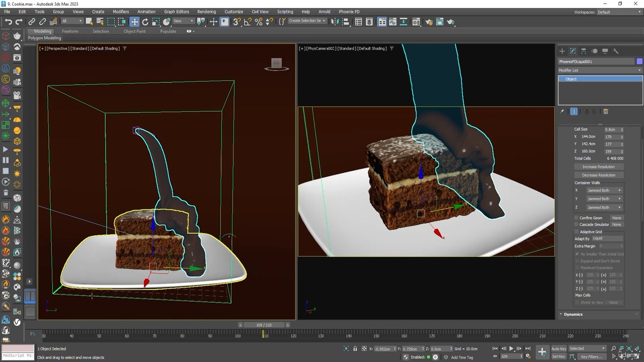Open the Selected selection set dropdown
Viewport: 644px width, 362px height.
tap(587, 348)
